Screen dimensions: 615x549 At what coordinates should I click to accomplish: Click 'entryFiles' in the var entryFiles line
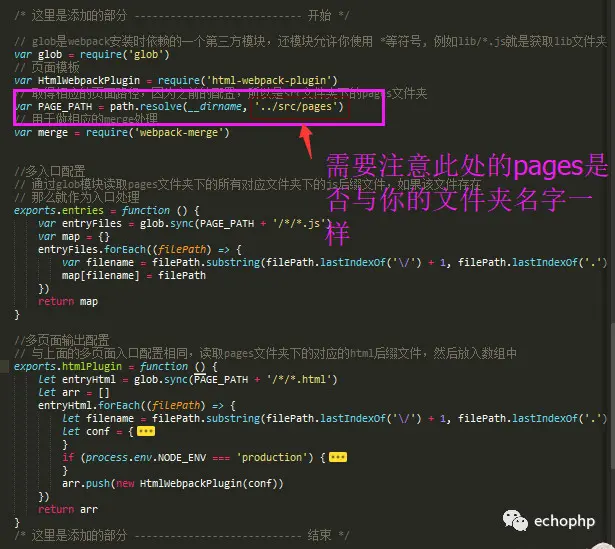(x=92, y=224)
